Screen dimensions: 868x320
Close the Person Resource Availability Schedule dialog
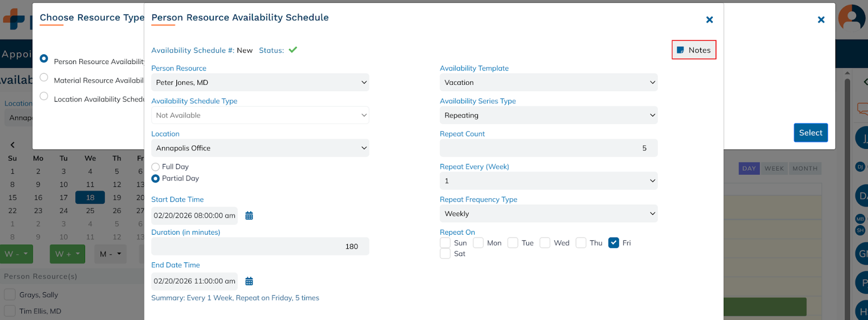709,20
